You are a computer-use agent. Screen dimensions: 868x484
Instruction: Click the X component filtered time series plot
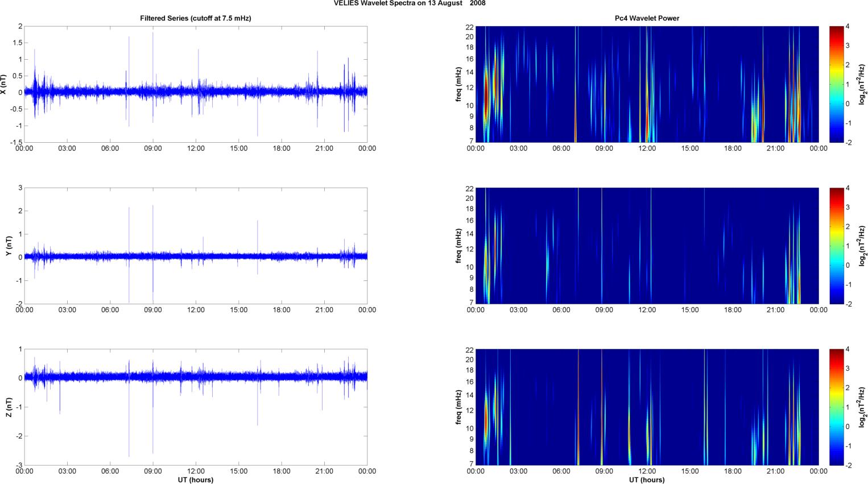coord(196,84)
